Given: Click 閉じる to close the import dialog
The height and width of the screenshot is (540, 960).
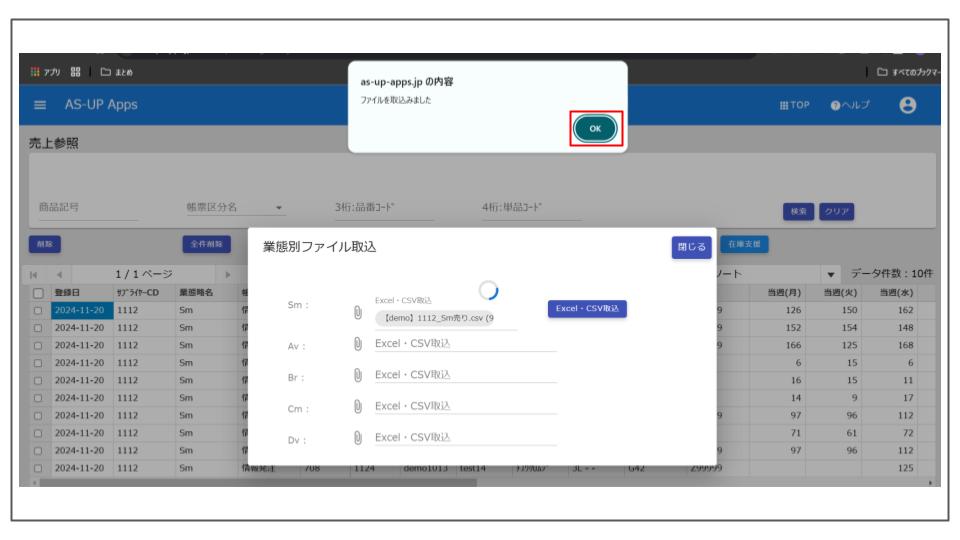Looking at the screenshot, I should [x=690, y=247].
